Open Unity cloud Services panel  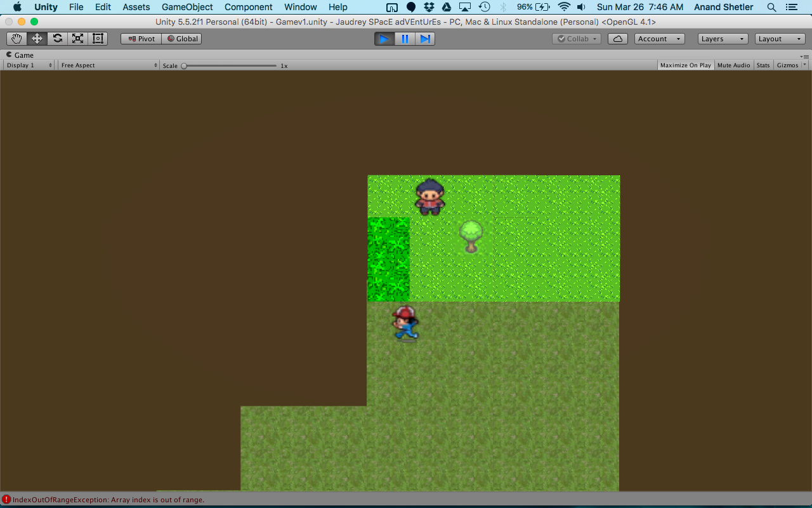tap(618, 39)
